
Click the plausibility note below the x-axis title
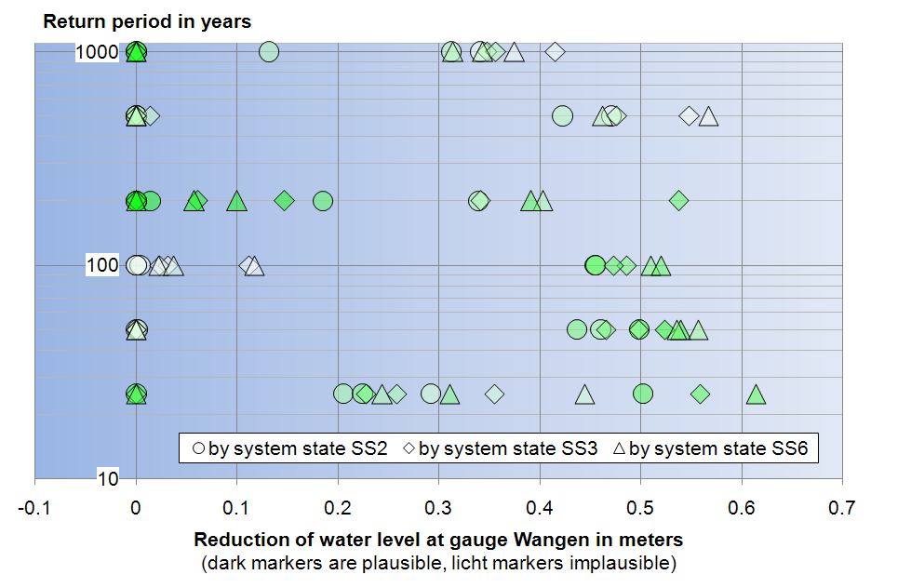[x=438, y=563]
